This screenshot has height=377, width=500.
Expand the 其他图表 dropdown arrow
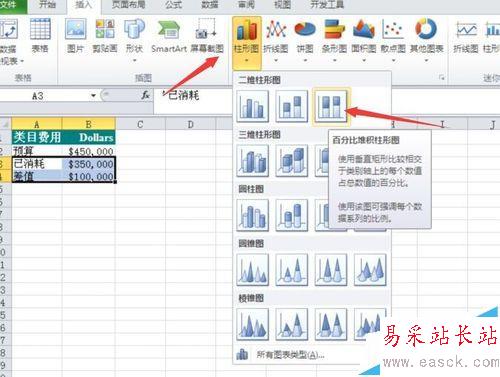(427, 61)
